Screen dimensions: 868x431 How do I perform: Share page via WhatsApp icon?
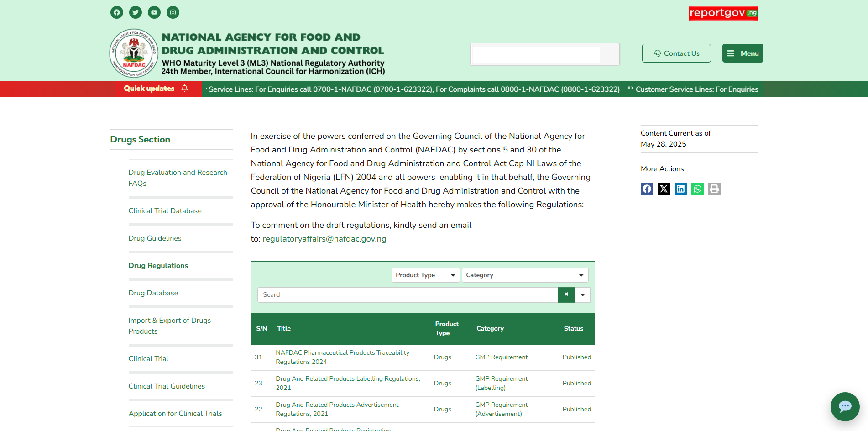697,189
